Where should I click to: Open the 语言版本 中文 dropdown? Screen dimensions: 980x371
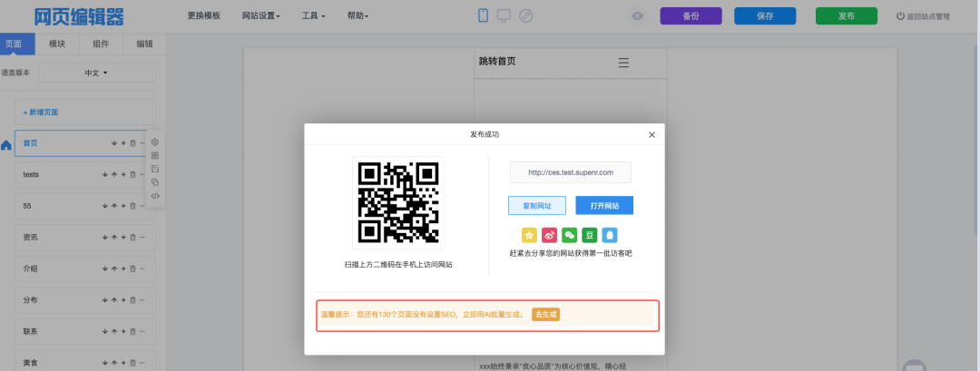(97, 73)
